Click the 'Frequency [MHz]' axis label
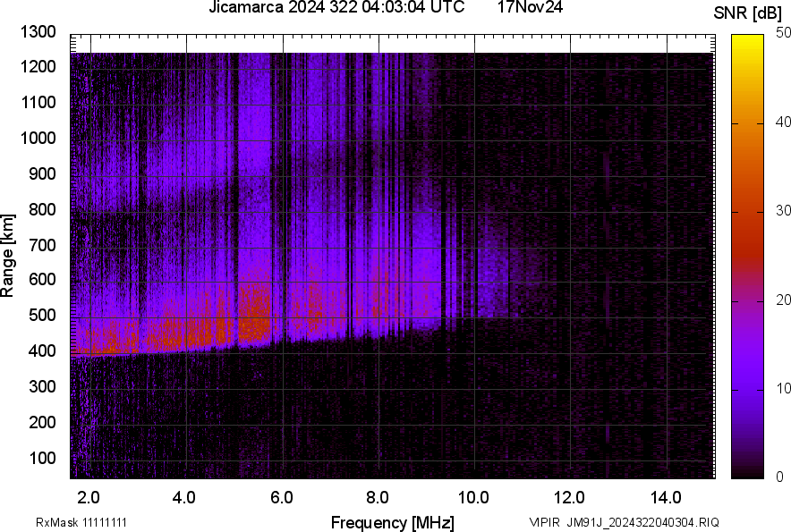 393,522
